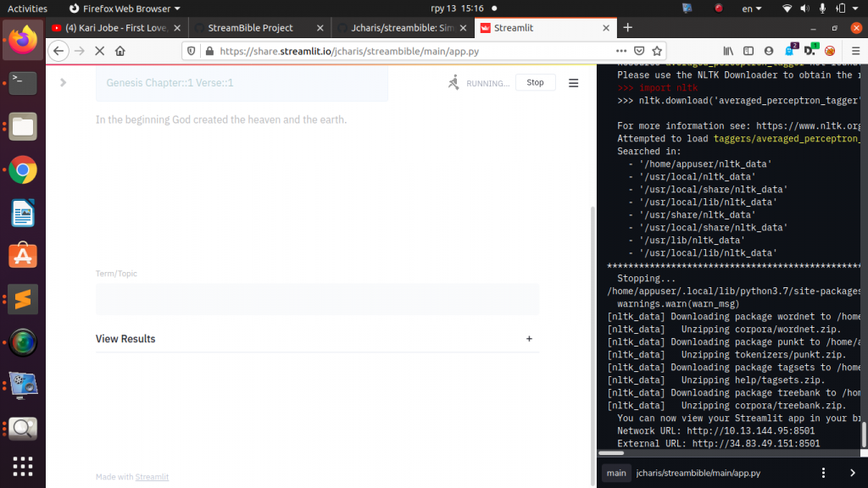Open the microphone indicator
Viewport: 868px width, 488px height.
pos(822,8)
